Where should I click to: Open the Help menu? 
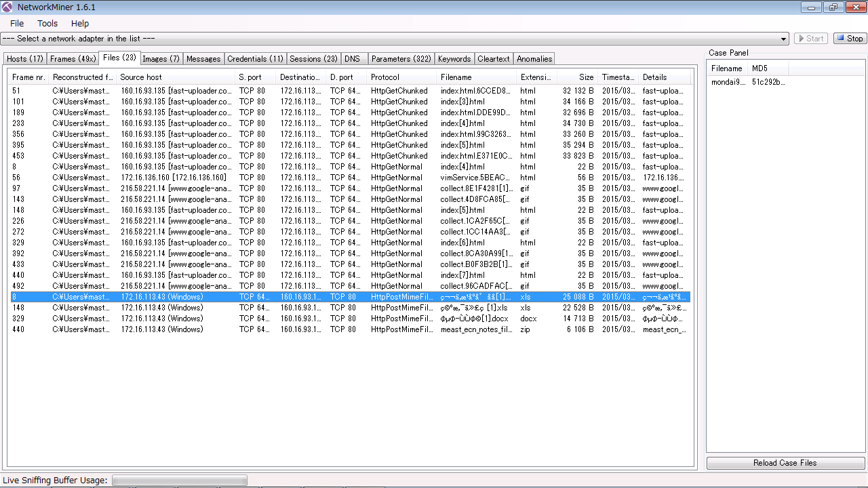[x=80, y=23]
